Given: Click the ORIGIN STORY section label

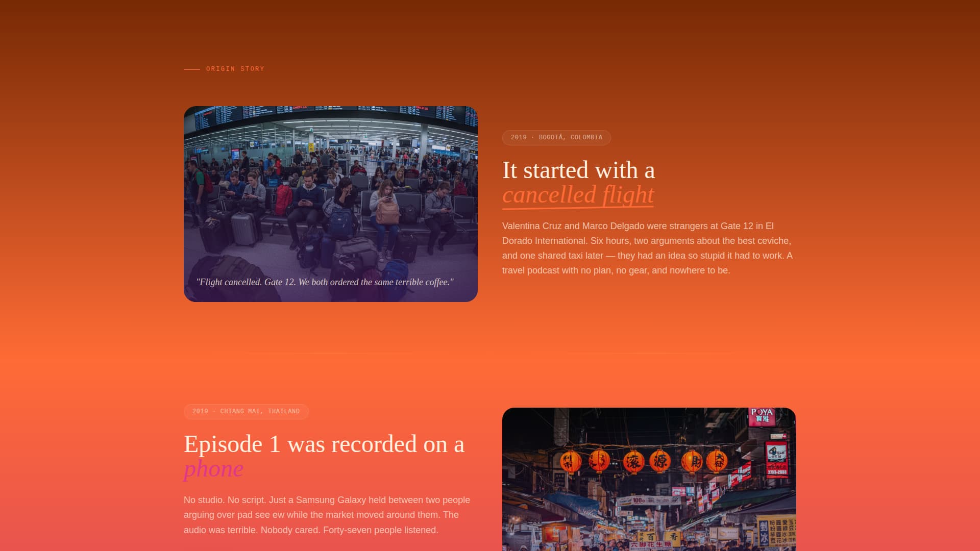Looking at the screenshot, I should [235, 68].
